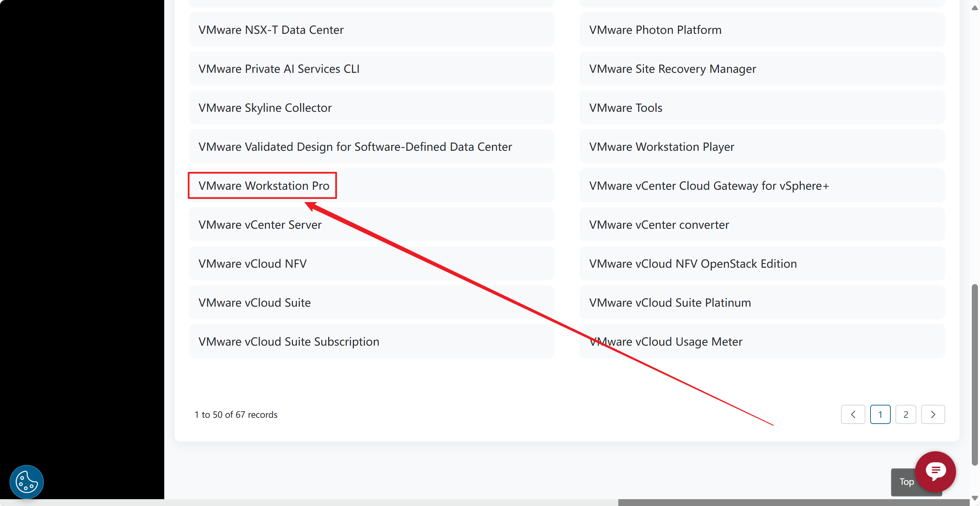Open cookie preferences icon
This screenshot has height=506, width=980.
coord(26,482)
